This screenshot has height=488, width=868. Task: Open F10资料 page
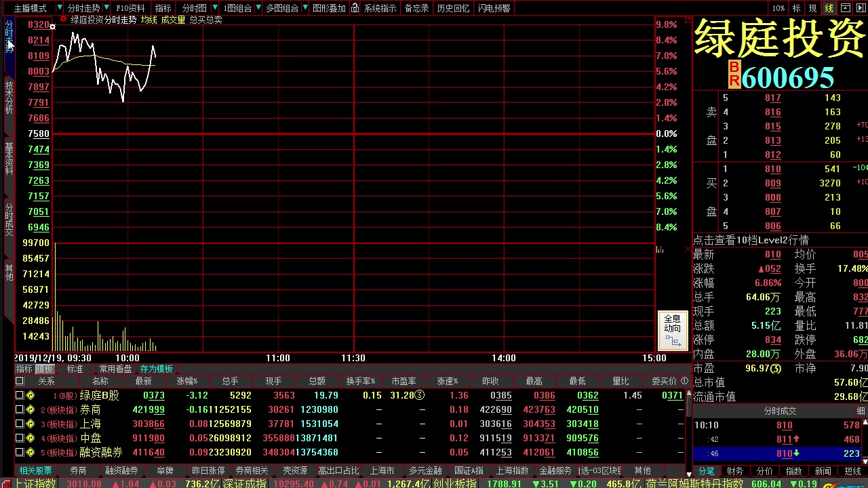click(130, 8)
